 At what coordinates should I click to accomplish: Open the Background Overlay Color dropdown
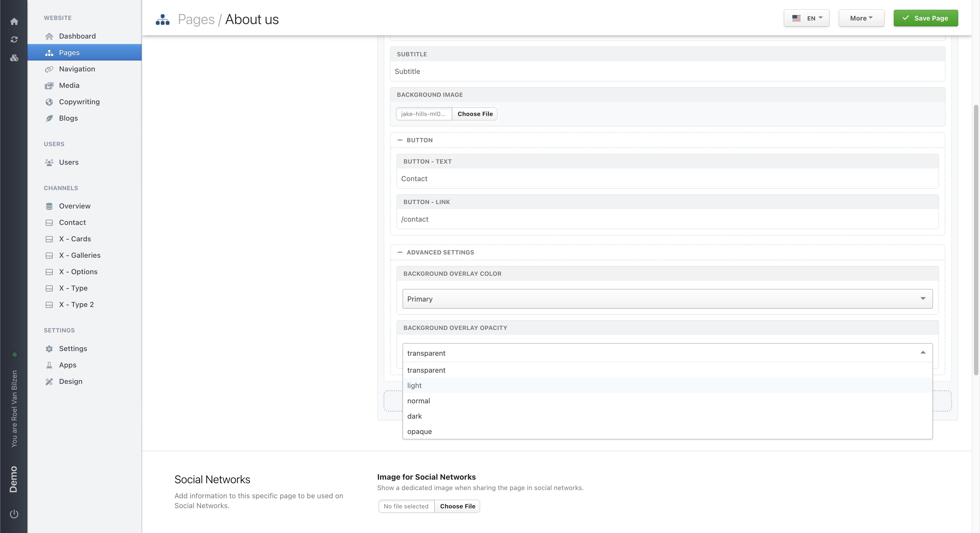667,299
